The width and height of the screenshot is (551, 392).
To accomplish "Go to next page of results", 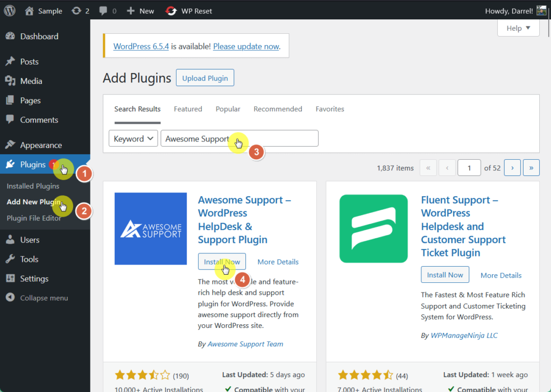I will tap(512, 168).
